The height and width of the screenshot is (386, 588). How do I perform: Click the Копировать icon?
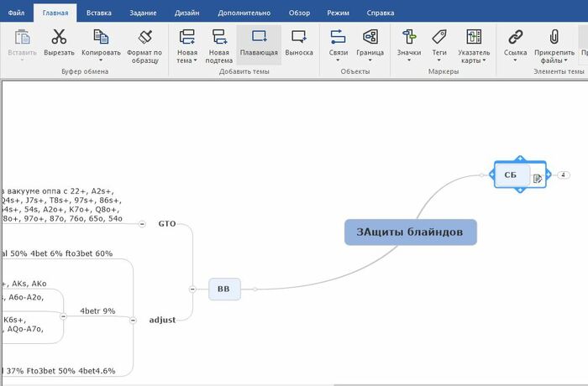coord(101,37)
